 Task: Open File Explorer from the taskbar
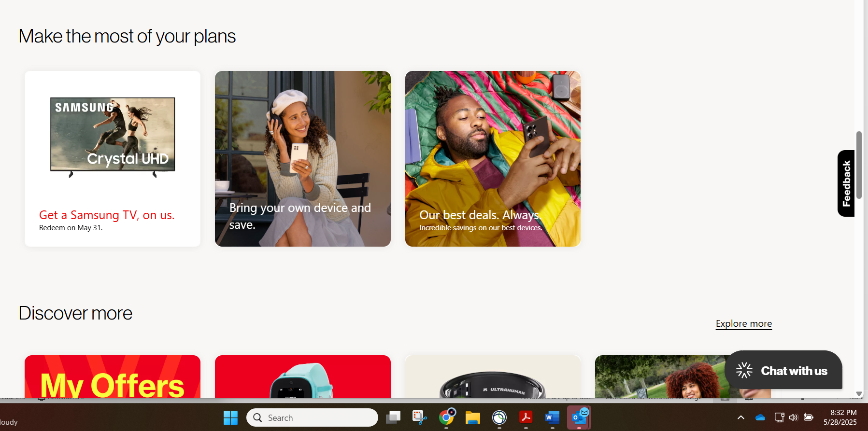[x=473, y=417]
